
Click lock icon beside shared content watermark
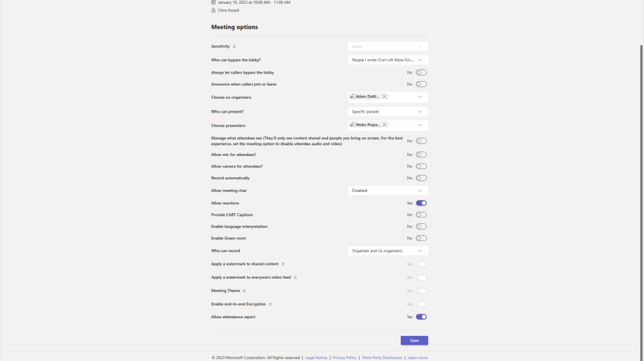click(283, 264)
